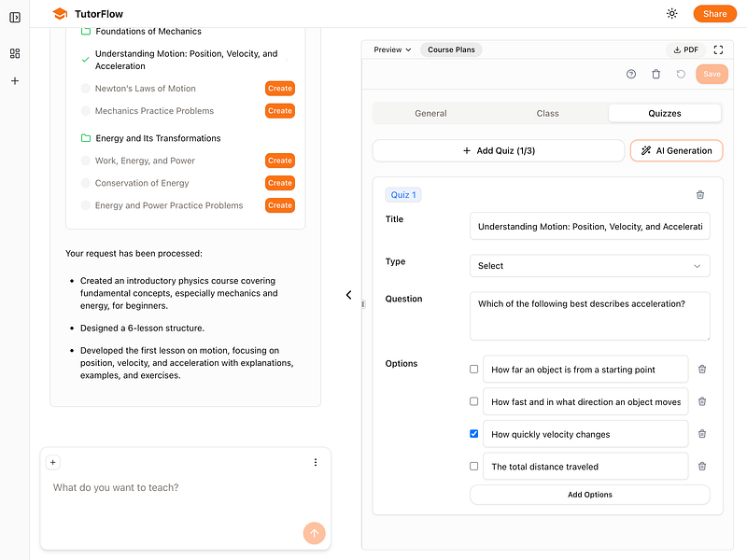
Task: Create Energy and Power Practice Problems lesson
Action: click(x=280, y=205)
